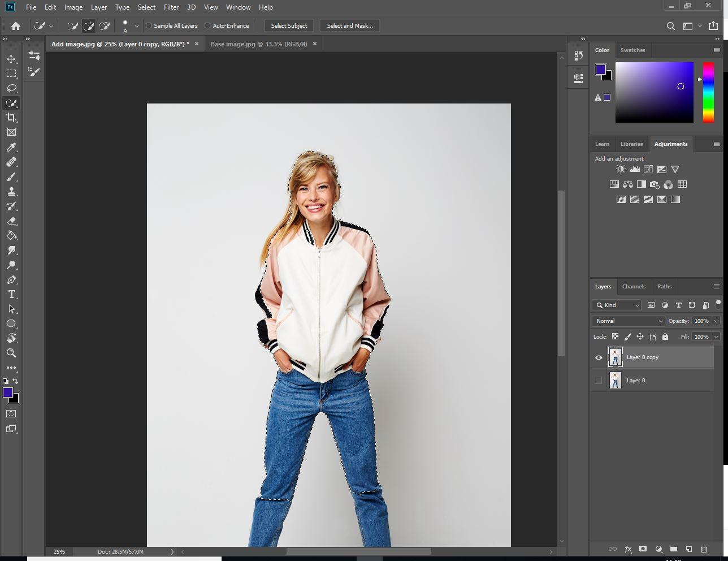
Task: Click the foreground color swatch in Color panel
Action: [x=600, y=70]
